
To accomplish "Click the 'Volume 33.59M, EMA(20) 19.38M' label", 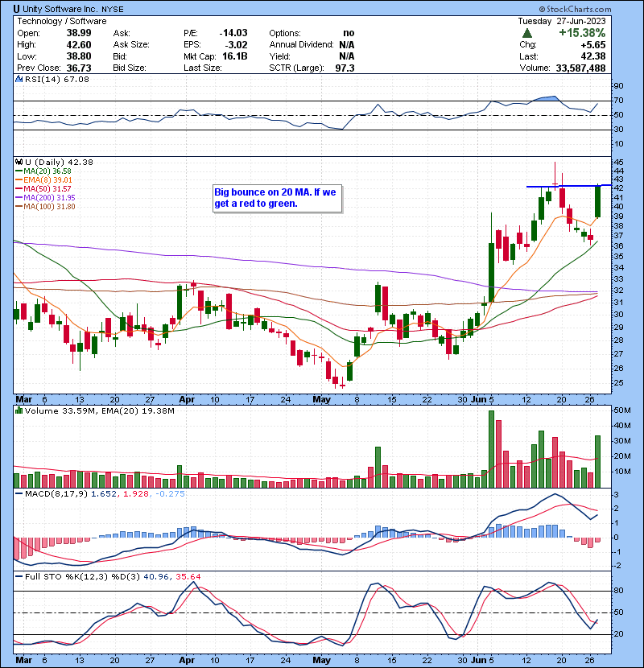I will pyautogui.click(x=100, y=410).
